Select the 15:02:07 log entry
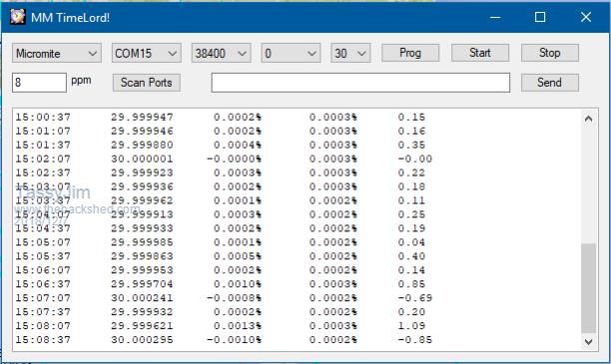Screen dimensions: 611x364 pyautogui.click(x=224, y=159)
